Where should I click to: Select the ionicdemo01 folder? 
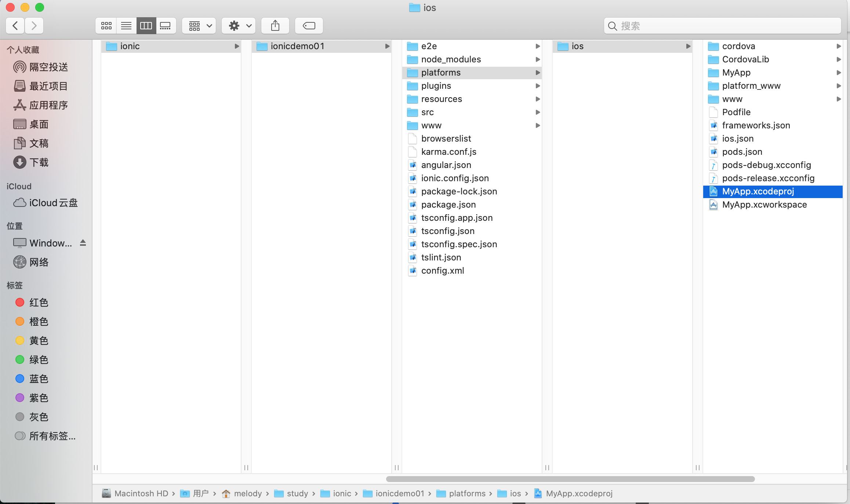coord(322,46)
